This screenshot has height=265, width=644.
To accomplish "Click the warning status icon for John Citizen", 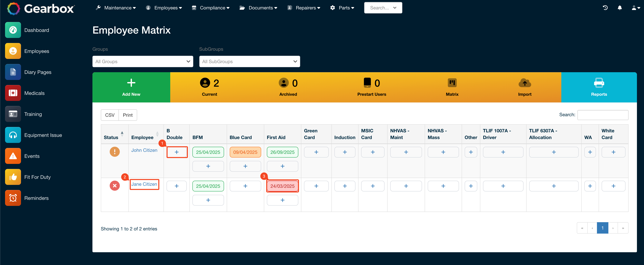I will point(114,152).
